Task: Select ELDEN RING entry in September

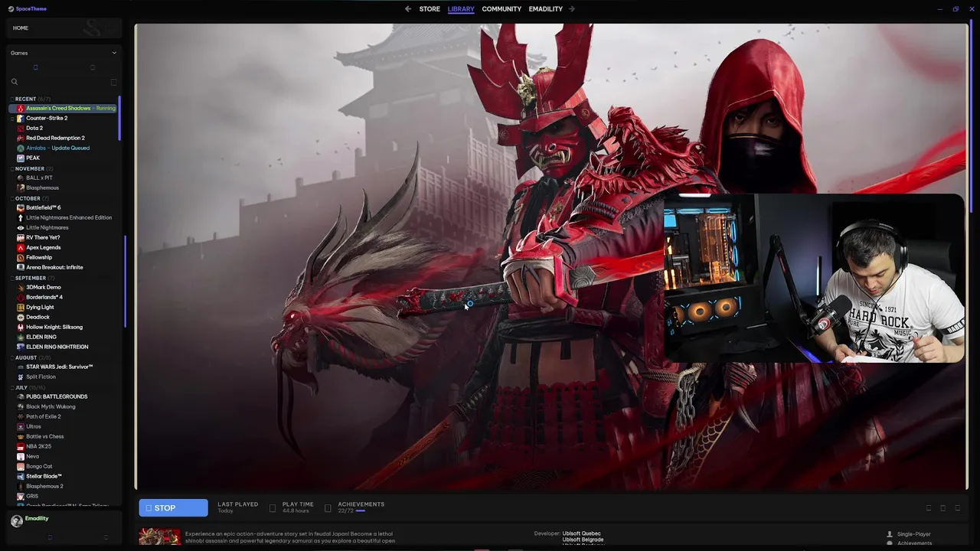Action: [41, 337]
